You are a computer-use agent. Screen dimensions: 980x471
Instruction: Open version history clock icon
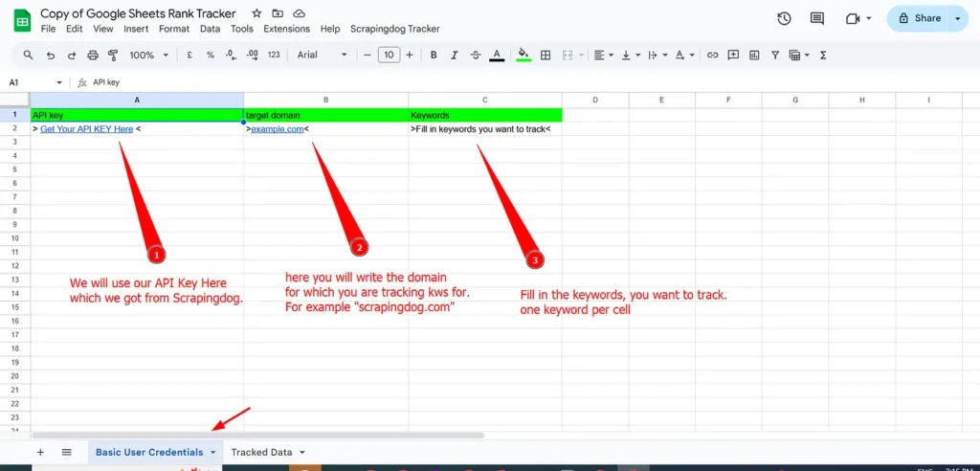(785, 19)
